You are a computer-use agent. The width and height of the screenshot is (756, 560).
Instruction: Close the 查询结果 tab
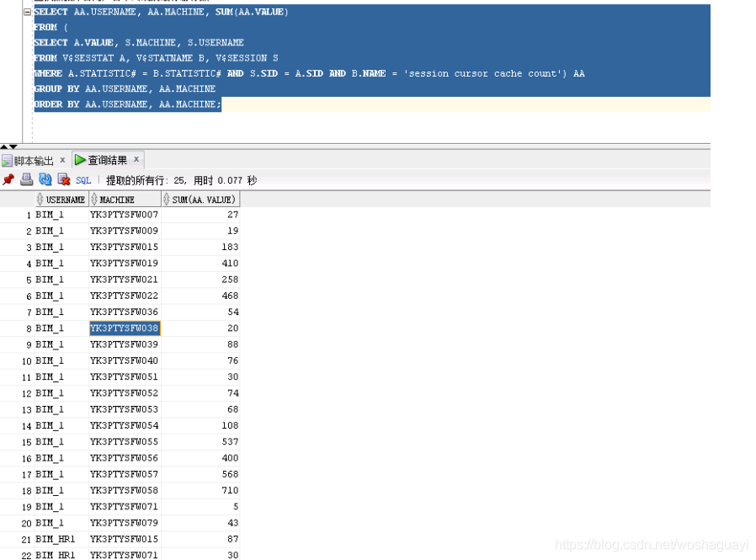point(136,159)
